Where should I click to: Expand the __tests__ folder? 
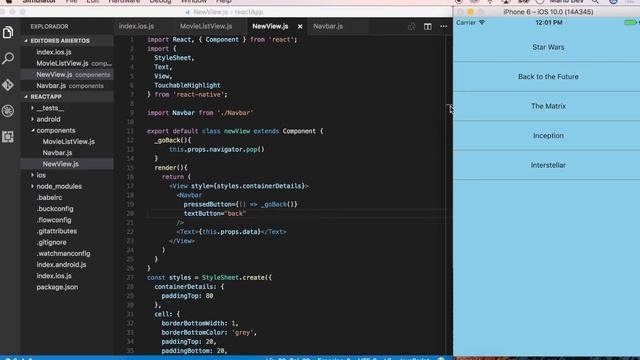tap(50, 108)
